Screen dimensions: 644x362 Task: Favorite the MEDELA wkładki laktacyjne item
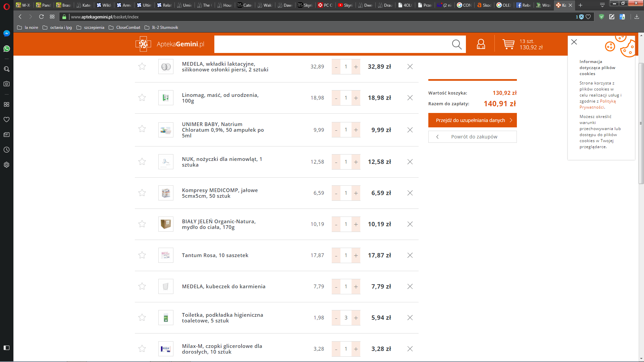pos(142,66)
